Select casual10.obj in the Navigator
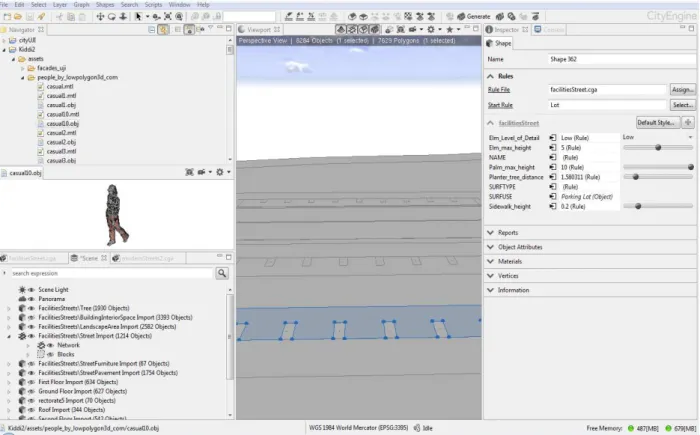 pos(62,124)
